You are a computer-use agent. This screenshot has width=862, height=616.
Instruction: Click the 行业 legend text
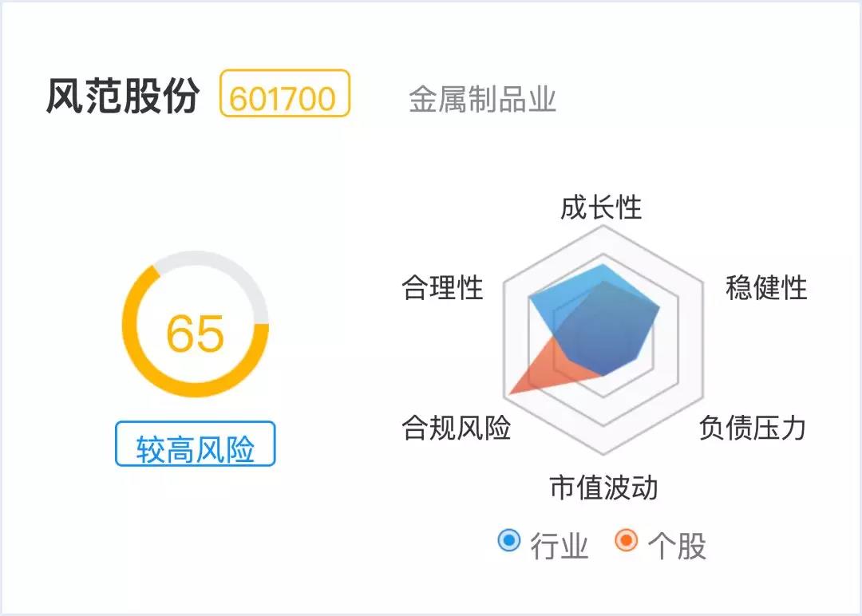tap(559, 546)
